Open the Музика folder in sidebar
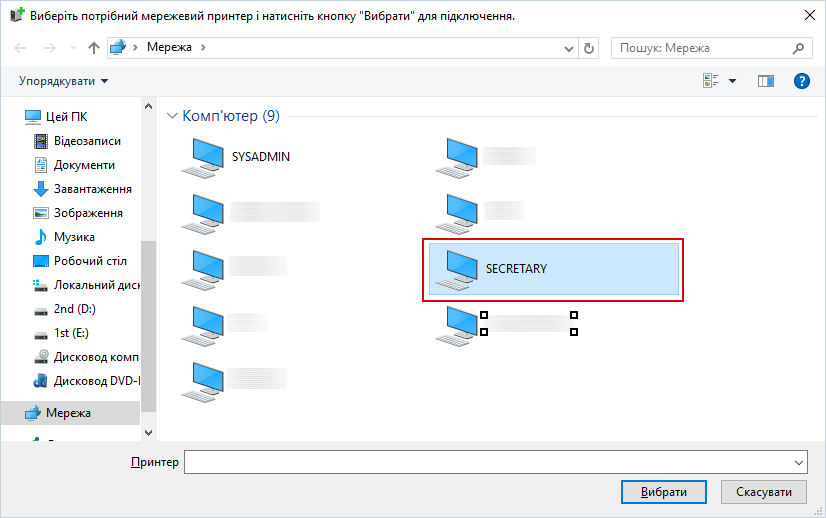The image size is (826, 518). [74, 237]
